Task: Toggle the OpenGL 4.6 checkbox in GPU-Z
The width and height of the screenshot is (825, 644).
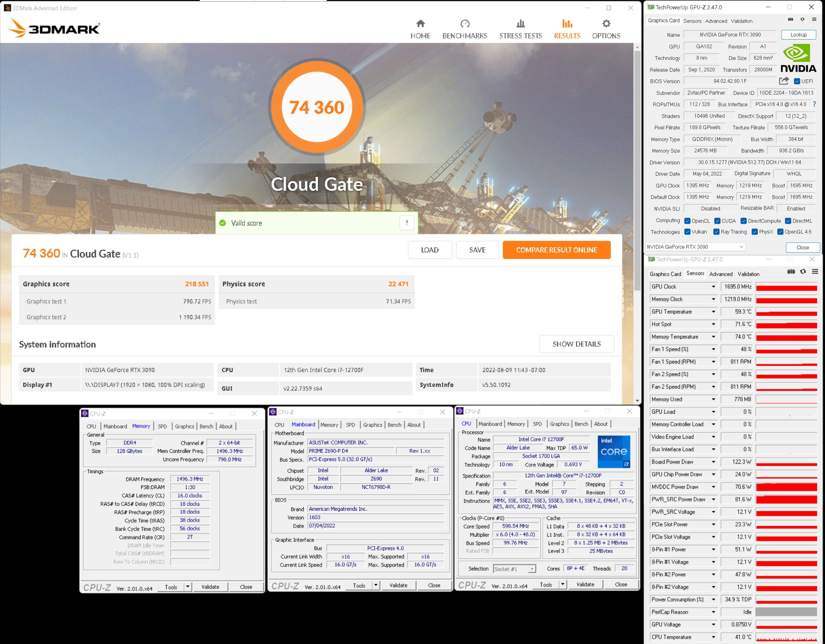Action: (x=780, y=232)
